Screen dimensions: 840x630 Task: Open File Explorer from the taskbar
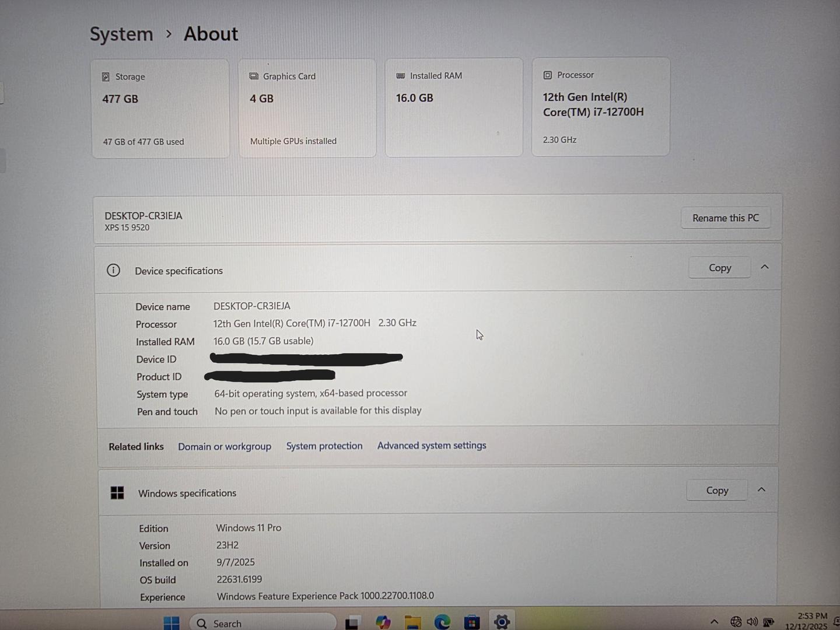(x=412, y=622)
